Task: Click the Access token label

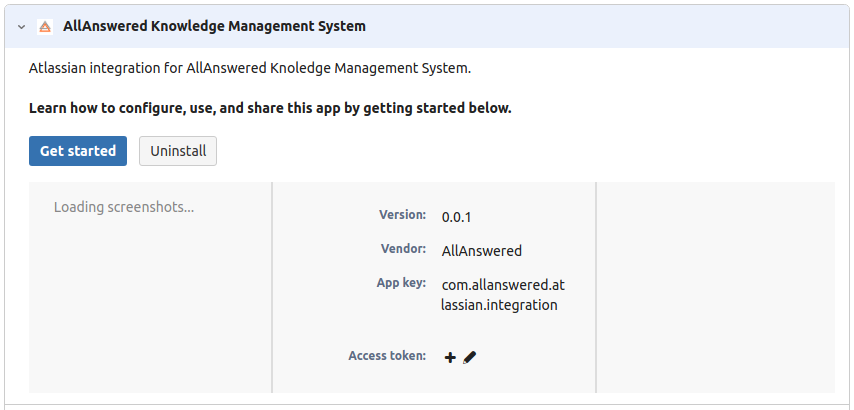Action: coord(387,356)
